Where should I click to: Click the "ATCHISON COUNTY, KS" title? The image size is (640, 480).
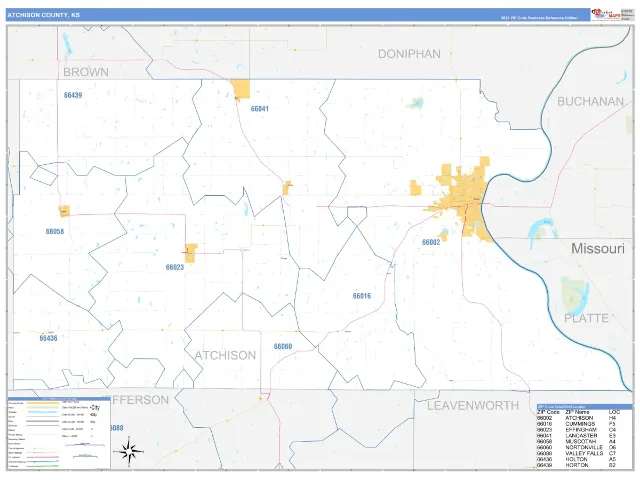[44, 15]
